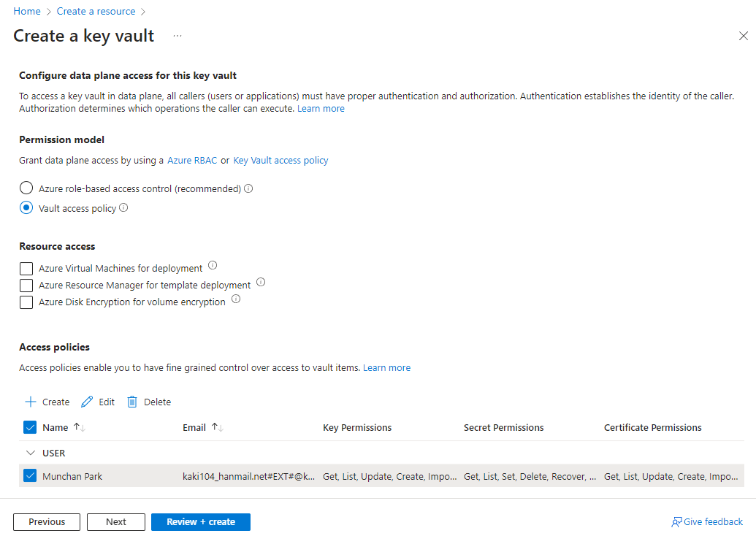The image size is (756, 536).
Task: Click Give feedback link text
Action: point(713,522)
